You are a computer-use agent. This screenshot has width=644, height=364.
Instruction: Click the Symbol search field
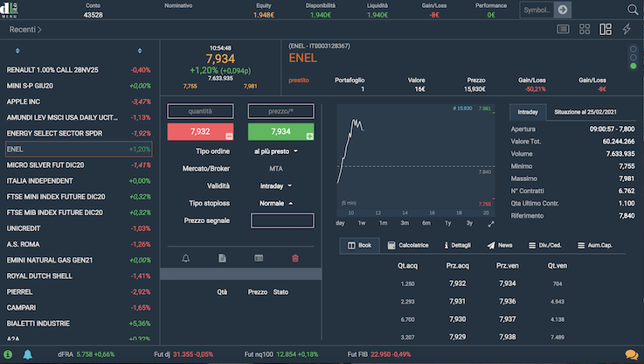click(x=537, y=10)
